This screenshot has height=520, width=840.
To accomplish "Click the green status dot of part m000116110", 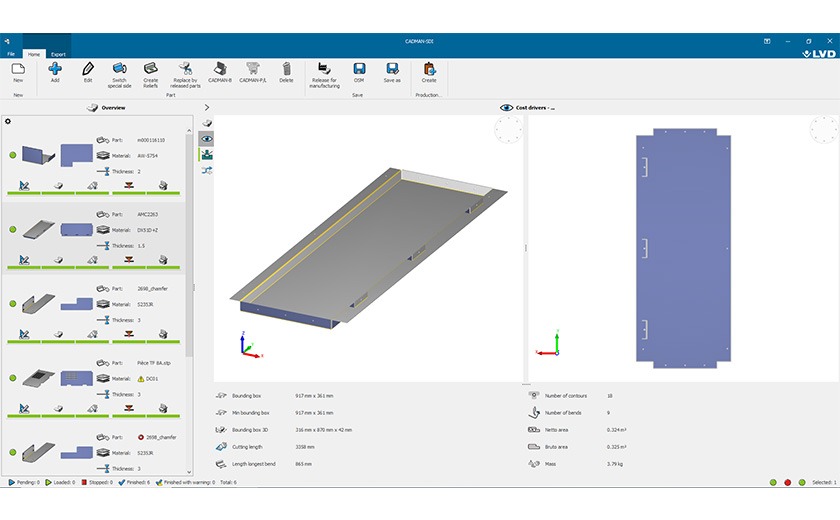I will [x=13, y=155].
